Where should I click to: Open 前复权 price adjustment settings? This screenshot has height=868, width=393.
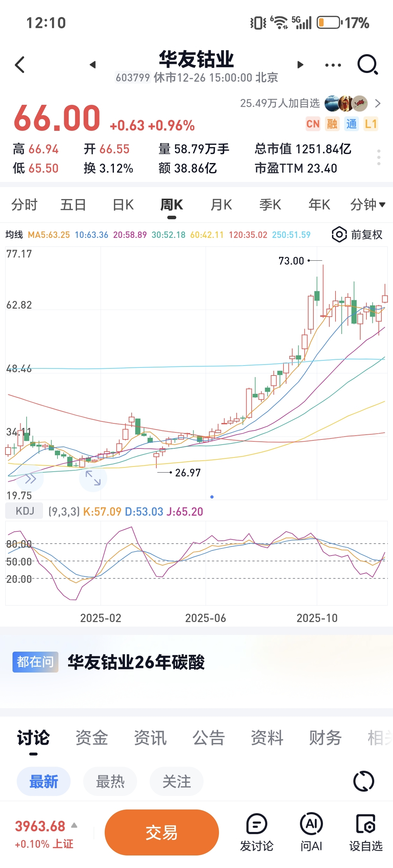[357, 235]
